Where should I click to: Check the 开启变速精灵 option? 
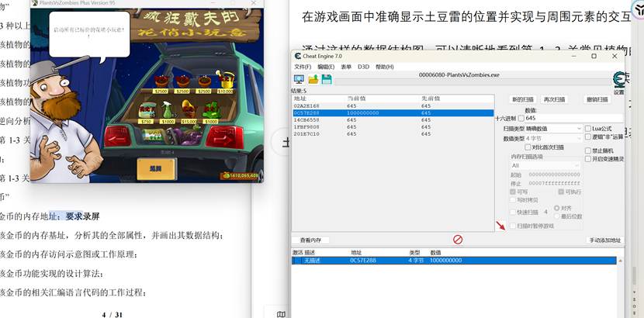pos(587,159)
